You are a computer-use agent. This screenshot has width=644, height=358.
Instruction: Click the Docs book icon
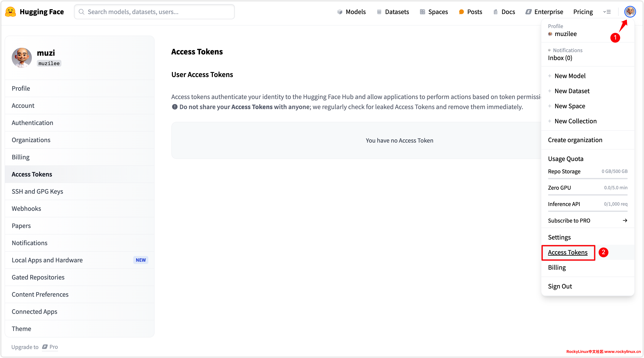point(495,12)
